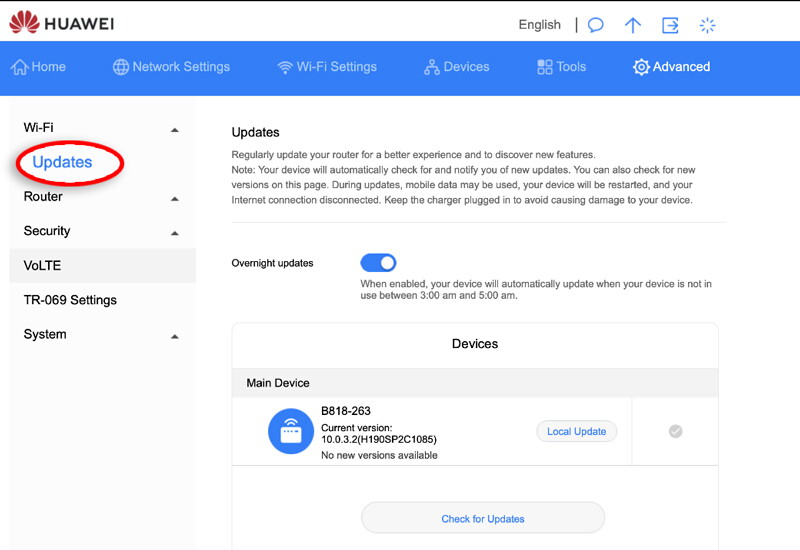The image size is (800, 550).
Task: Select Updates in the sidebar
Action: click(62, 162)
